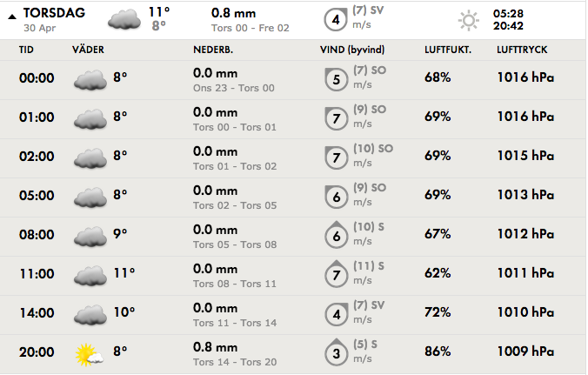Viewport: 588px width, 375px height.
Task: Click the wind 3 icon at 20:00
Action: tap(336, 352)
